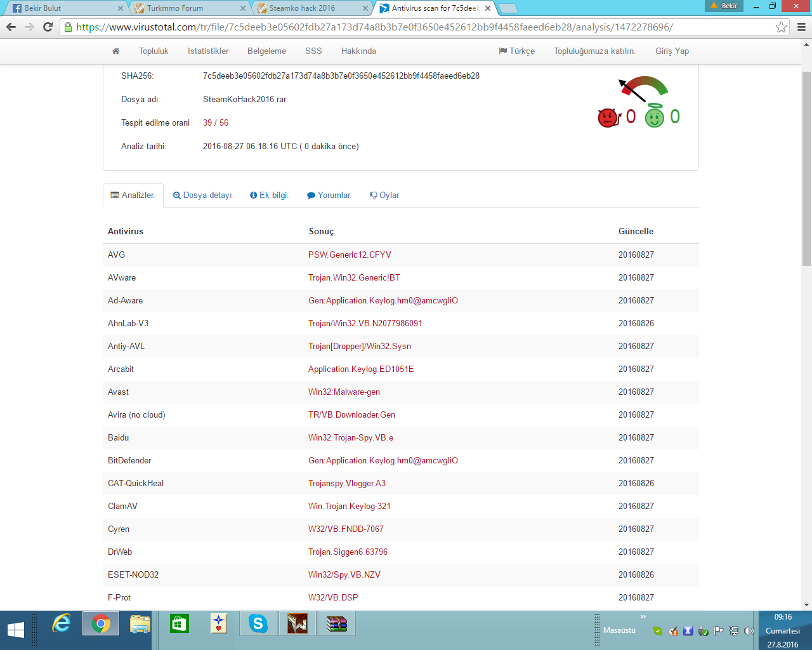This screenshot has height=650, width=812.
Task: Click the file name SteamKoHack2016.rar
Action: (245, 100)
